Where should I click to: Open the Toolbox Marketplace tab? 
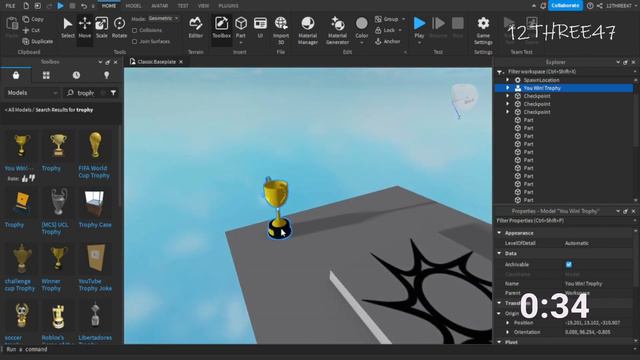(x=16, y=75)
